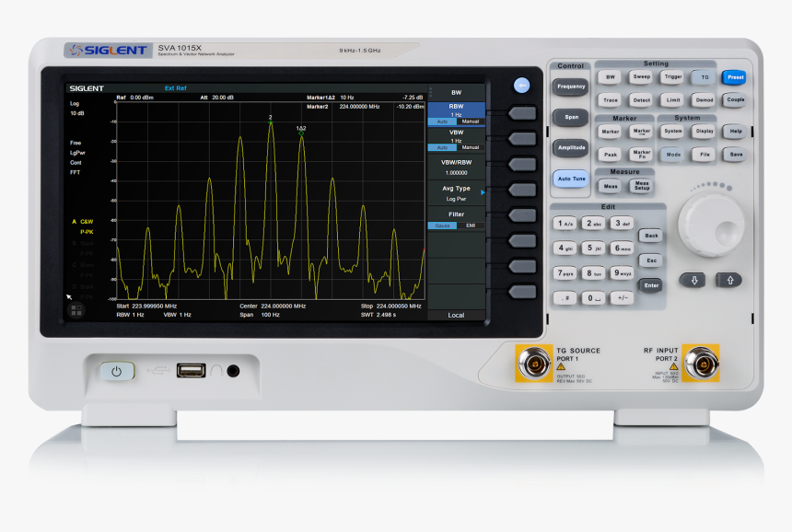The image size is (792, 532).
Task: Open the Demod setting key
Action: (x=705, y=100)
